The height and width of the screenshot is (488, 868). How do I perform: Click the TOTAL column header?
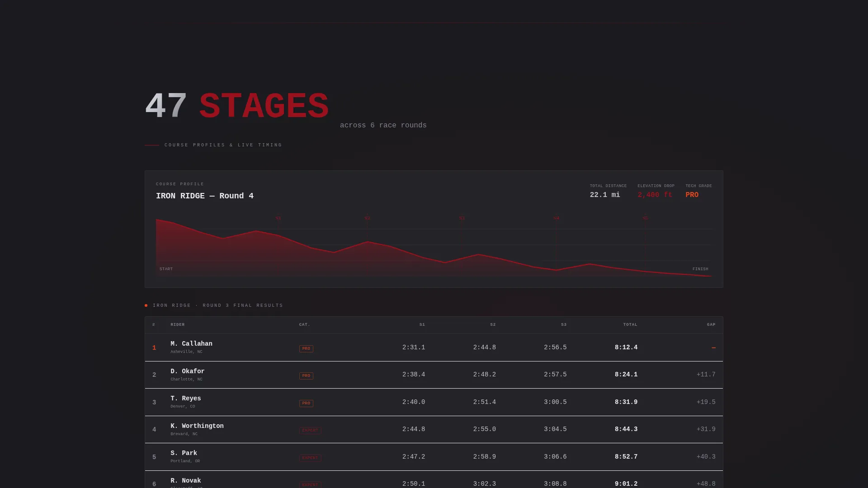point(630,324)
